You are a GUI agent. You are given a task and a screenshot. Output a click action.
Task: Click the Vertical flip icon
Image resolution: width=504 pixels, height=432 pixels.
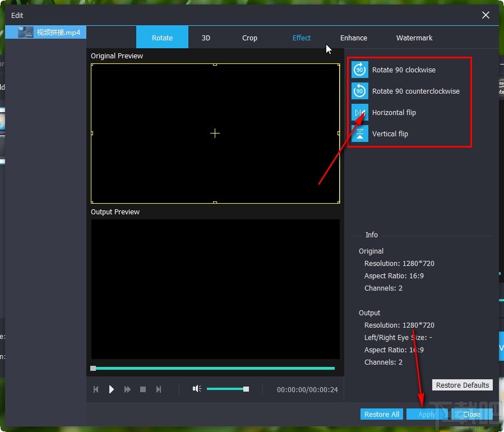pos(360,134)
